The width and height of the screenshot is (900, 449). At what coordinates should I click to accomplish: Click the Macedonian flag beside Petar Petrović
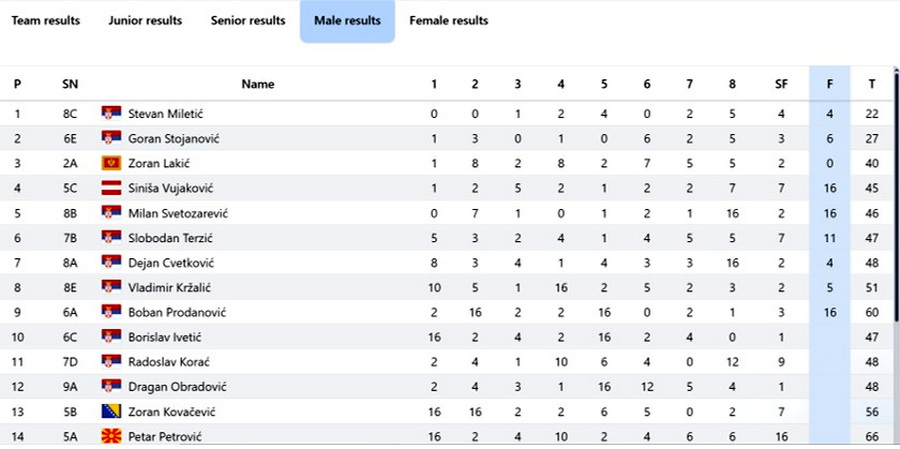(x=111, y=436)
